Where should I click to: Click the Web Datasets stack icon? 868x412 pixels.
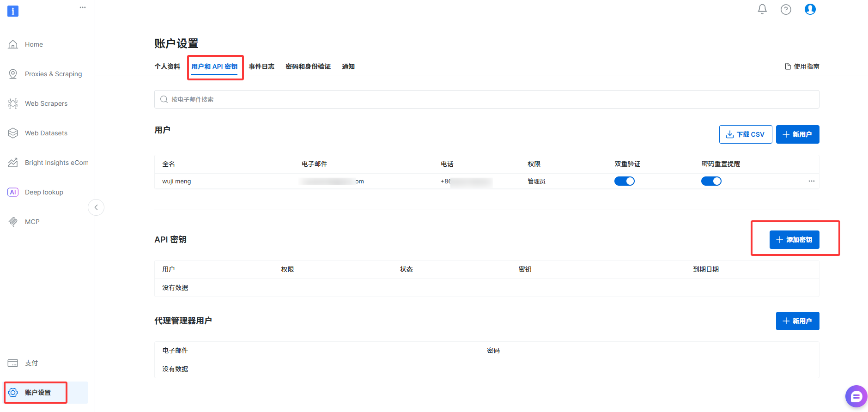[13, 133]
